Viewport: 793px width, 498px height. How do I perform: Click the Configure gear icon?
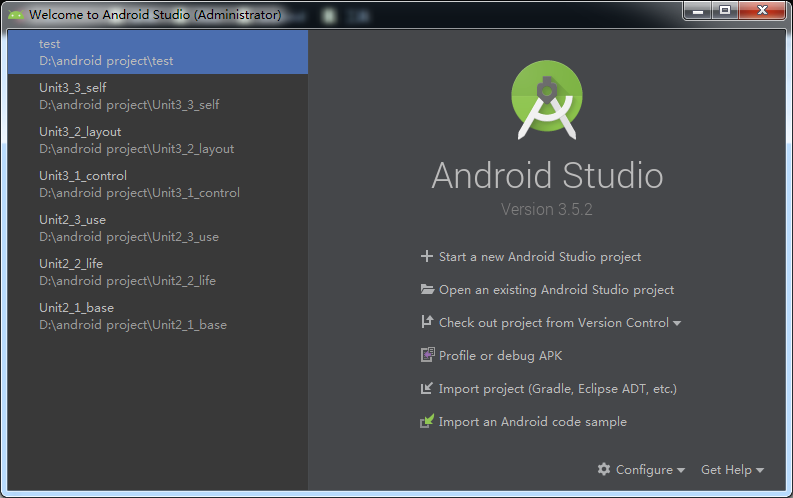point(604,469)
